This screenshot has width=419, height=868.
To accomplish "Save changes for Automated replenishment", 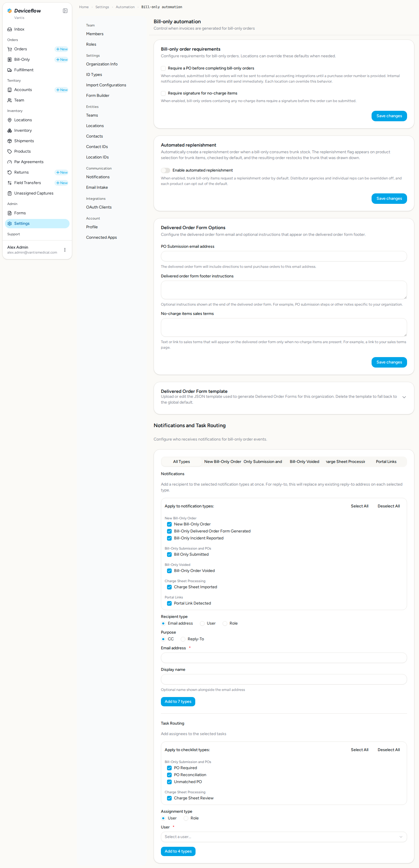I will coord(389,199).
